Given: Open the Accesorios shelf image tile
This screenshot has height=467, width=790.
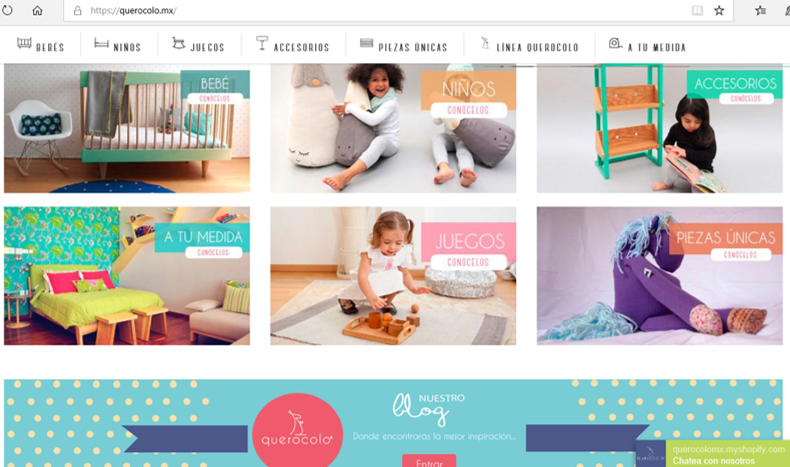Looking at the screenshot, I should (660, 128).
